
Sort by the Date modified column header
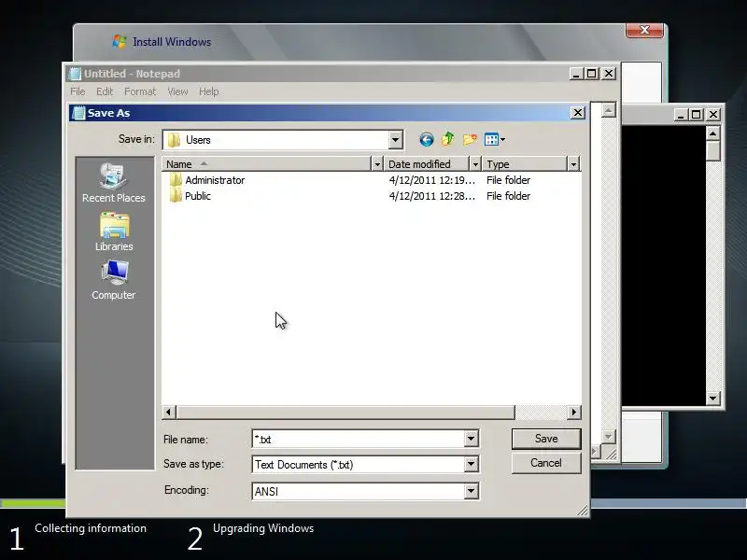(x=428, y=164)
